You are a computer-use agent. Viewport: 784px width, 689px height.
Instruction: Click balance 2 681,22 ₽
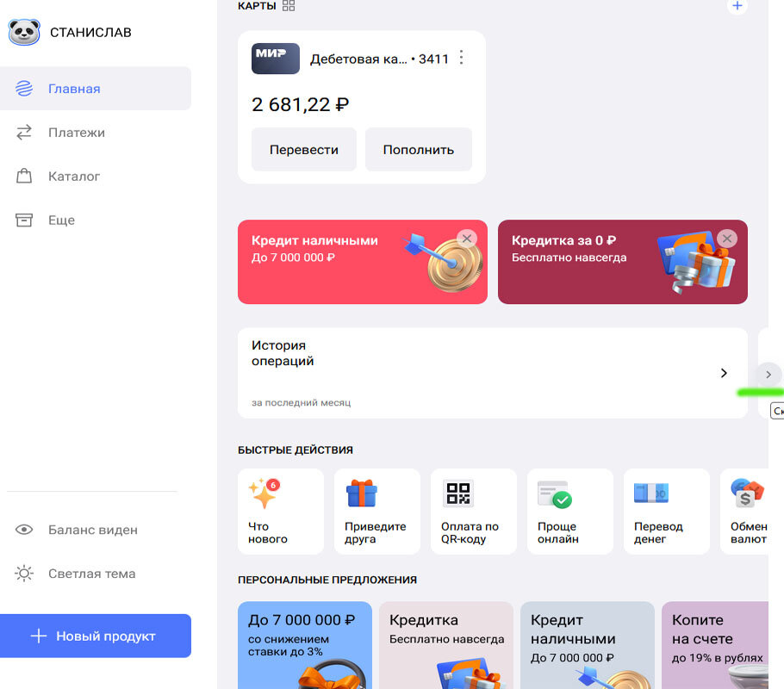coord(301,104)
